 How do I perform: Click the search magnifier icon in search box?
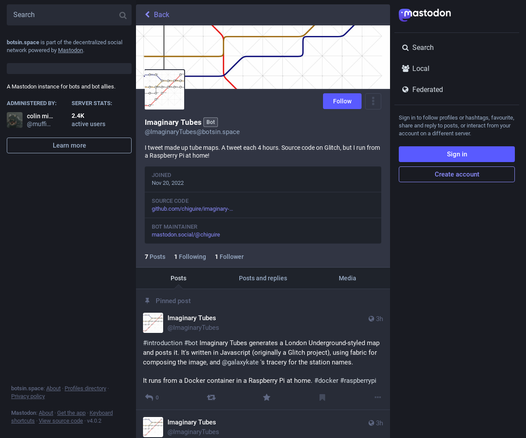[x=123, y=15]
